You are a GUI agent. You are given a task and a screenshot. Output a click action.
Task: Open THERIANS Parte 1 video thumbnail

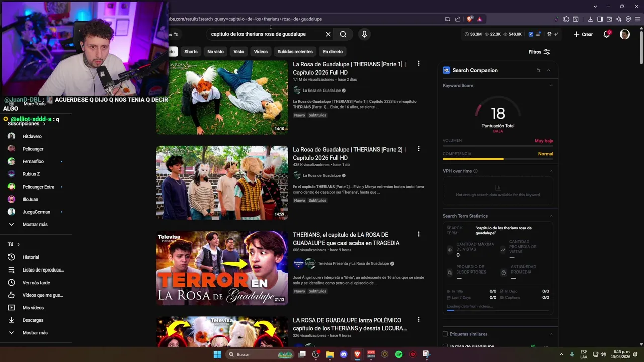222,98
